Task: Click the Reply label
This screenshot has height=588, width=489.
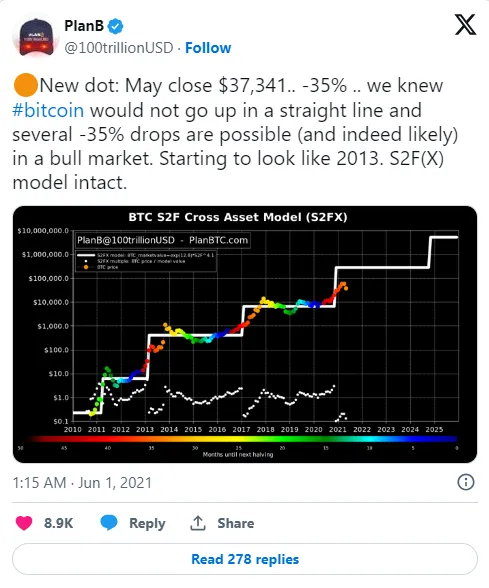Action: pos(147,523)
